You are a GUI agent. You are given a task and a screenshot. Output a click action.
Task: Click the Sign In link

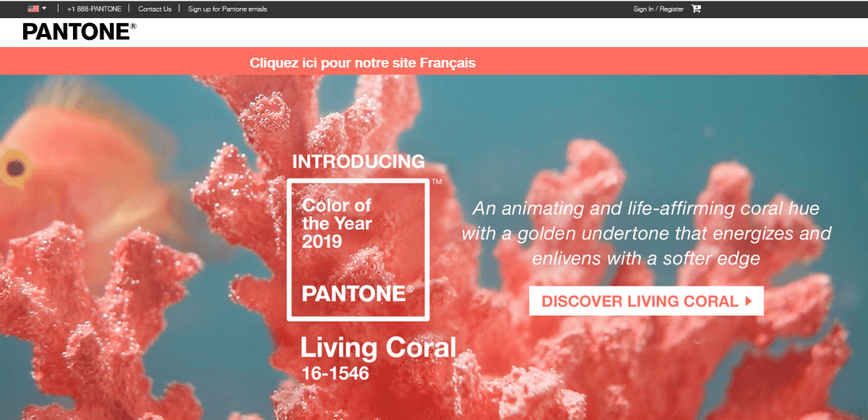[642, 9]
